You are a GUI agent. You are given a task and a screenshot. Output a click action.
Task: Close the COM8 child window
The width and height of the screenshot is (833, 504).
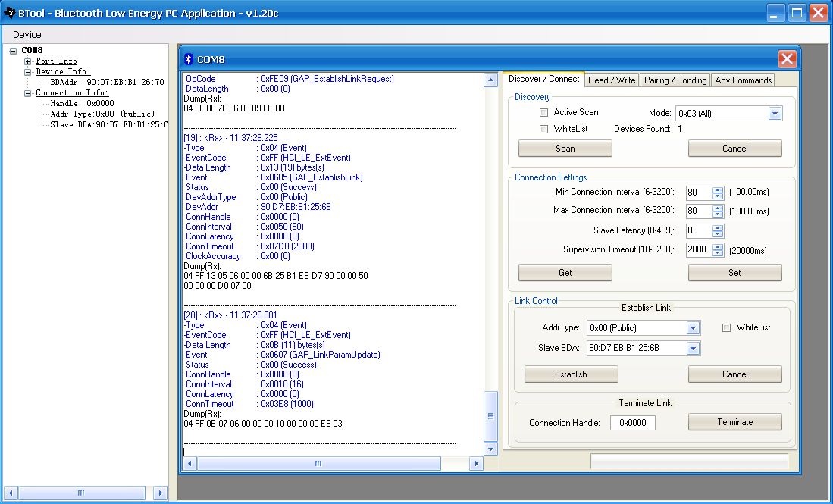(x=787, y=59)
